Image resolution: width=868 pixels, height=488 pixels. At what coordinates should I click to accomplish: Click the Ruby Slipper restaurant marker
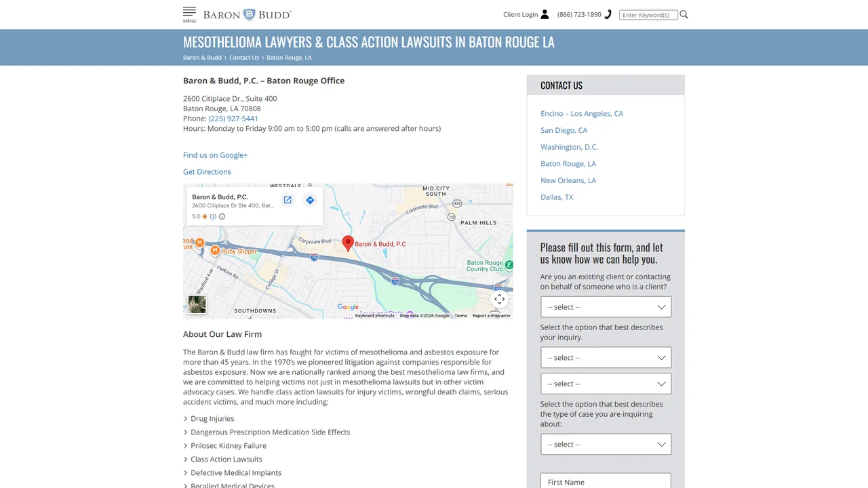[215, 251]
